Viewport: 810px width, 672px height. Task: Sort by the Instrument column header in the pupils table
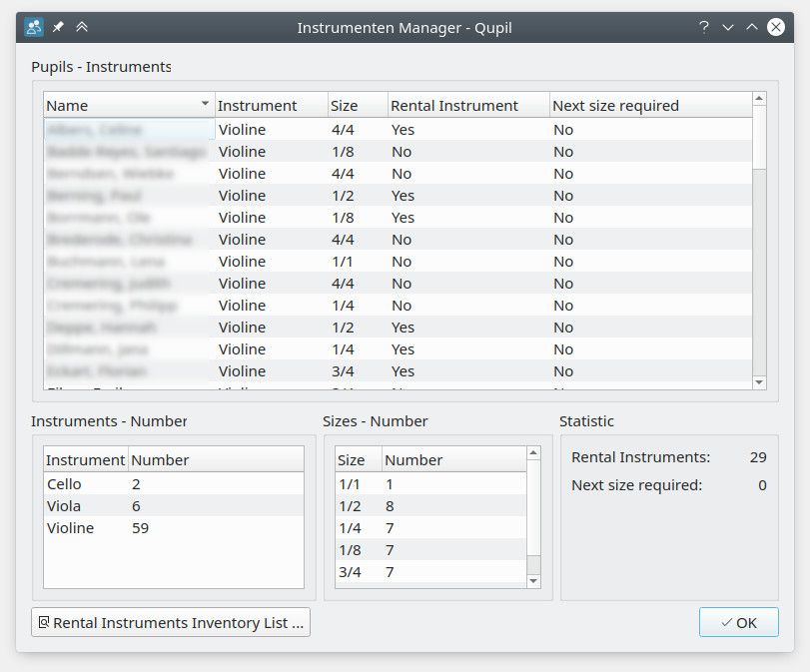click(x=272, y=106)
